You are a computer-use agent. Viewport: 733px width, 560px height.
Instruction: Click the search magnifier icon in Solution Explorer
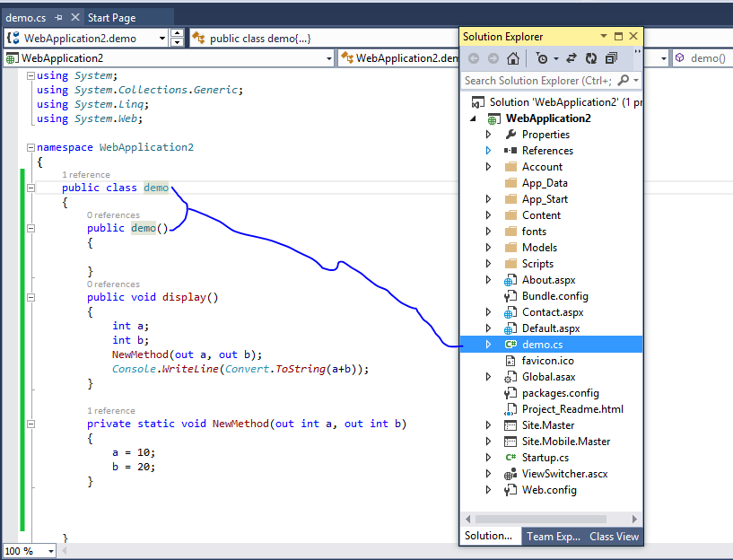[x=624, y=81]
